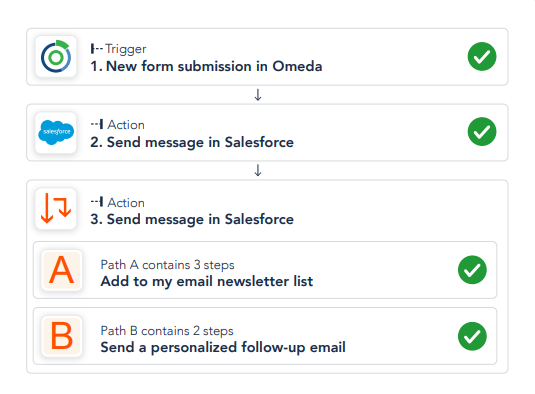Viewport: 535px width, 394px height.
Task: Click the Trigger label icon in step 1
Action: 97,49
